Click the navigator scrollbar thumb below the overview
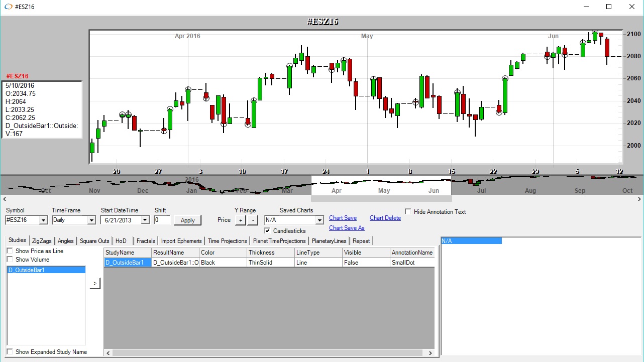The height and width of the screenshot is (362, 644). coord(381,199)
